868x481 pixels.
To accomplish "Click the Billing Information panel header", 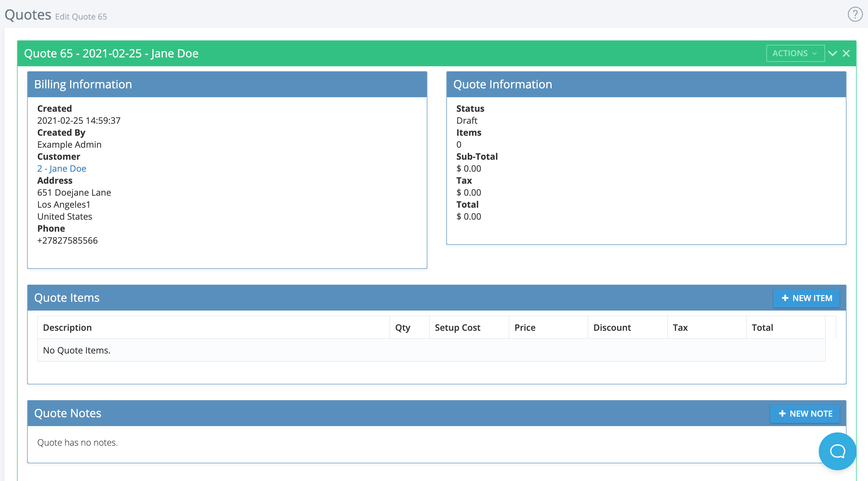I will pyautogui.click(x=83, y=84).
